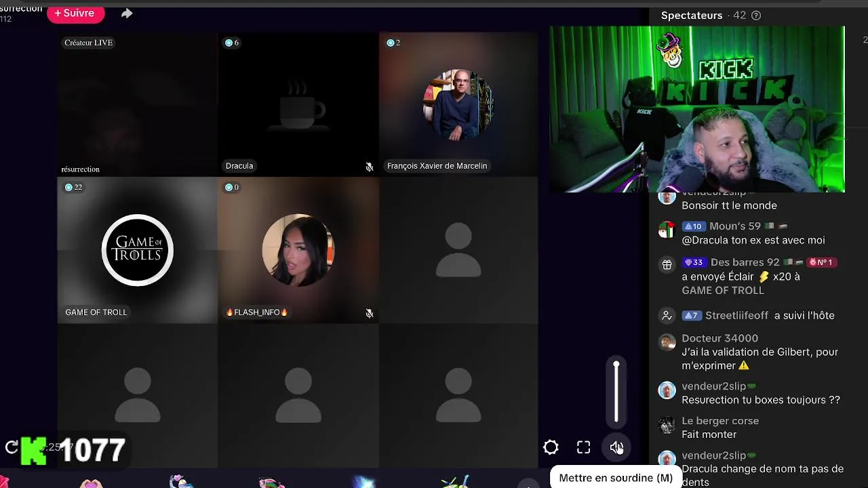Mute sound with the speaker icon
The height and width of the screenshot is (488, 868).
pyautogui.click(x=616, y=447)
